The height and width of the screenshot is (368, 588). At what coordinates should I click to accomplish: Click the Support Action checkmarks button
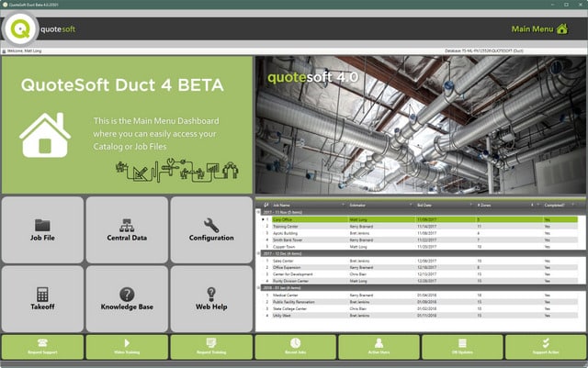tap(546, 347)
